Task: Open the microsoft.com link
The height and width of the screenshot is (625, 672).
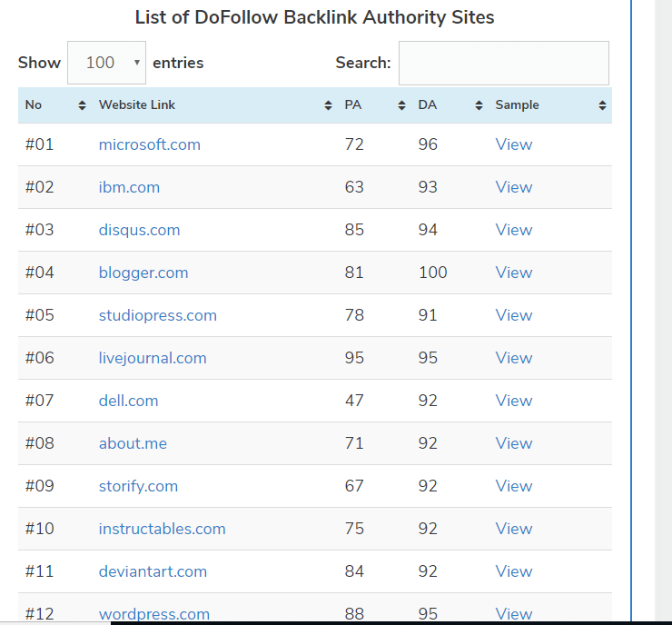Action: (150, 144)
